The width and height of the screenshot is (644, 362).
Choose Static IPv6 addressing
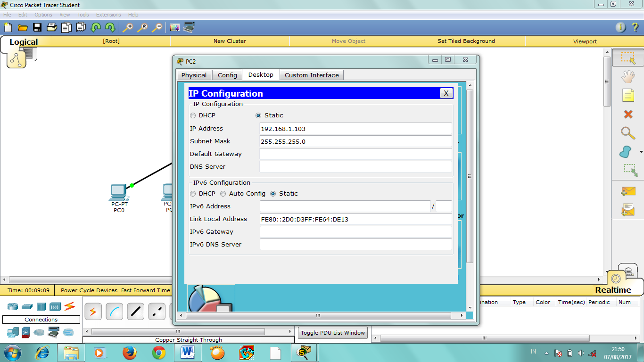(273, 193)
